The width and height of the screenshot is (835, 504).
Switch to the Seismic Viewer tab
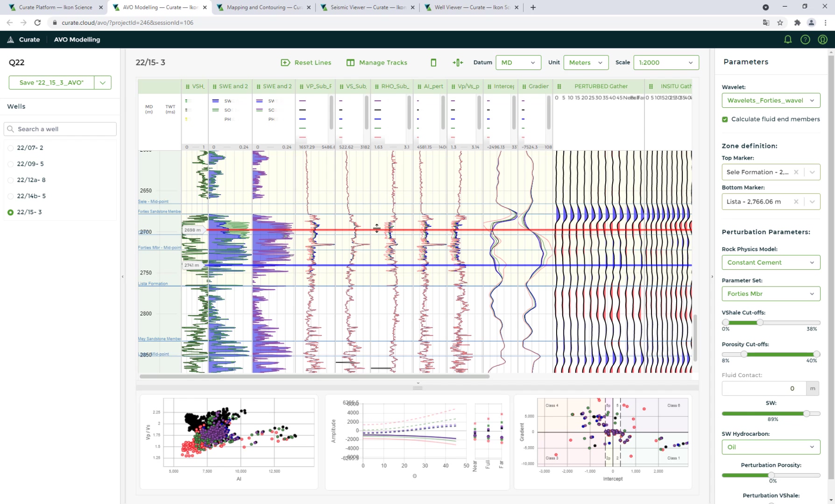click(x=367, y=7)
